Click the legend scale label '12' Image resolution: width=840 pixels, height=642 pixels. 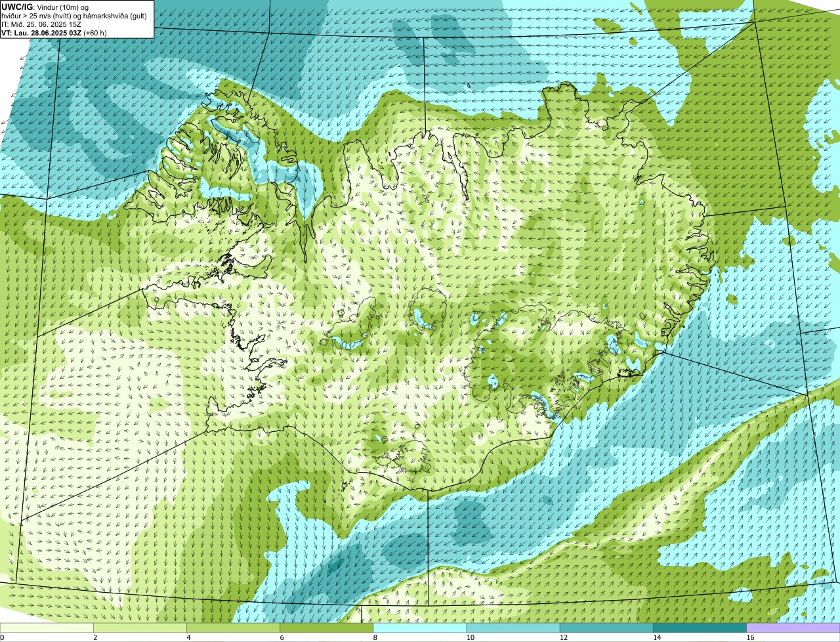coord(563,637)
